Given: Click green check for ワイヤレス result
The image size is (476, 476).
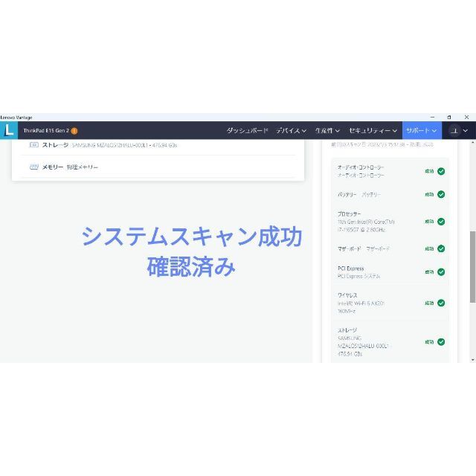Looking at the screenshot, I should [x=441, y=303].
